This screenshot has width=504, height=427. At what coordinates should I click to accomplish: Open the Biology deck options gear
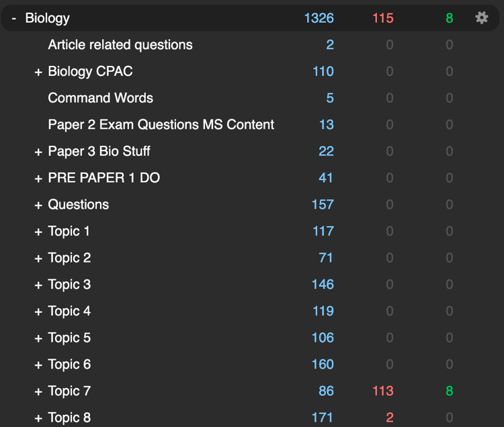pyautogui.click(x=482, y=17)
